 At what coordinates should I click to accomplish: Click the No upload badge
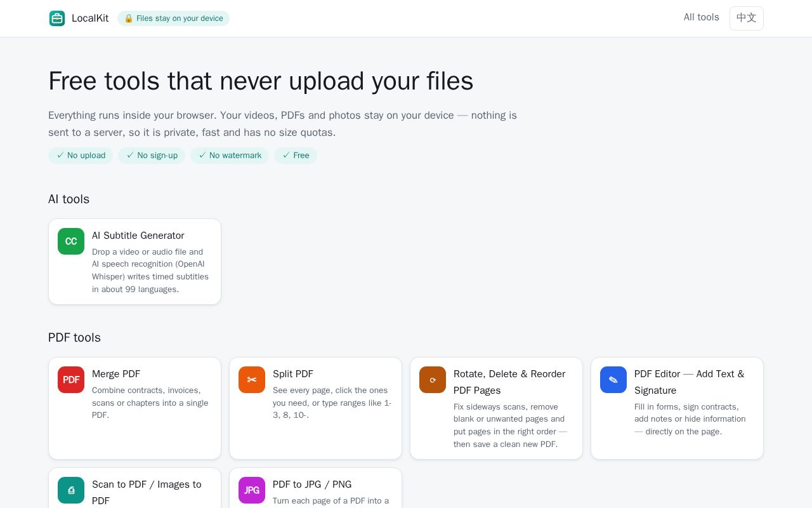point(81,156)
